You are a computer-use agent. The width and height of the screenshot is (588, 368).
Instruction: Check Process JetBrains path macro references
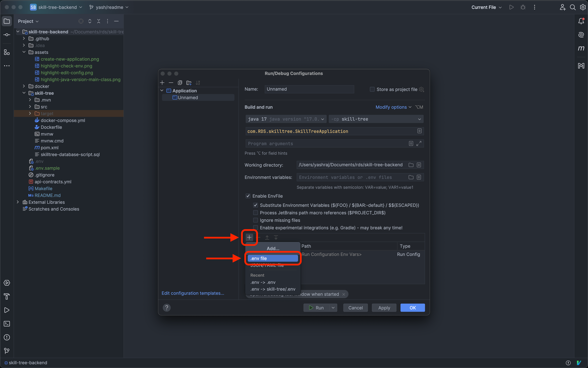tap(255, 213)
